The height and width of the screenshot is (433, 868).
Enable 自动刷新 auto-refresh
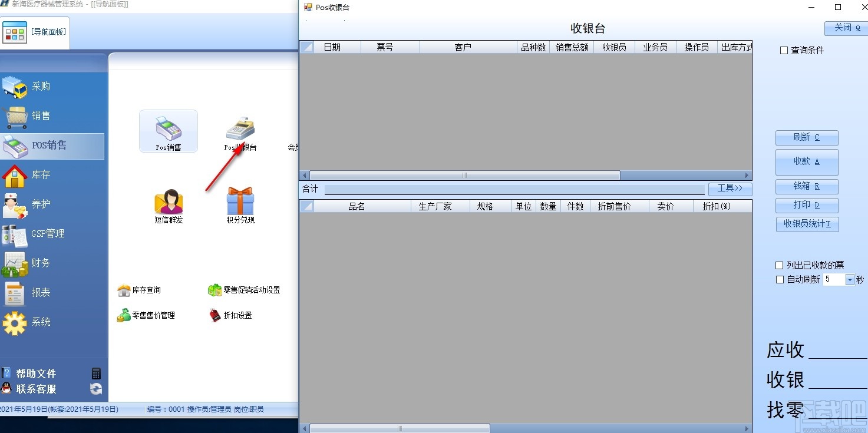[x=778, y=279]
